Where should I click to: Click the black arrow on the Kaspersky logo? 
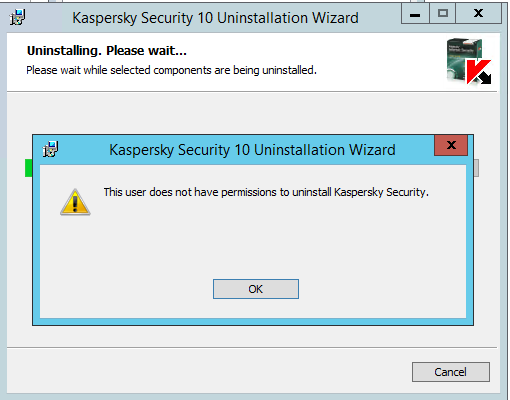tap(485, 78)
